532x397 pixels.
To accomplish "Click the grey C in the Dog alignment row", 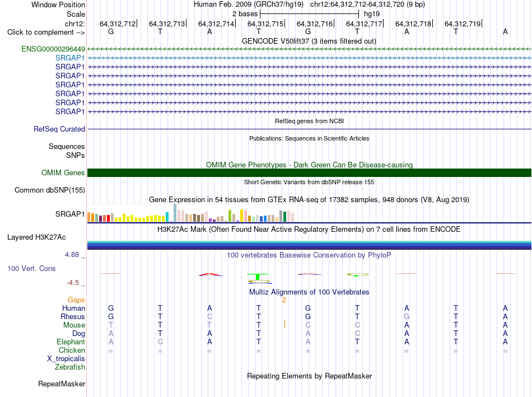I will [x=357, y=334].
